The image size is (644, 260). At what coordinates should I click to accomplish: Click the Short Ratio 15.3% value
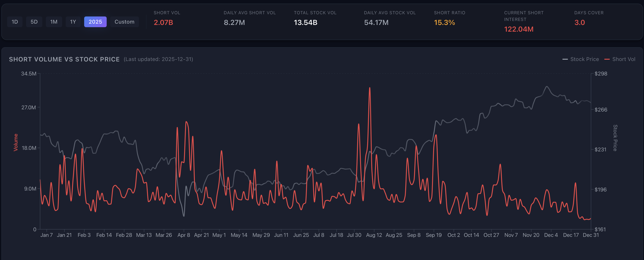tap(444, 22)
